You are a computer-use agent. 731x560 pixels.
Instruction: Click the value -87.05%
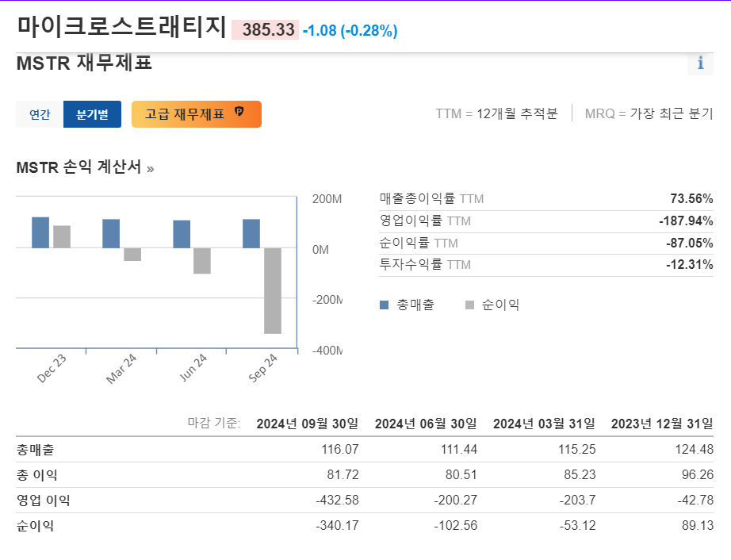point(689,243)
